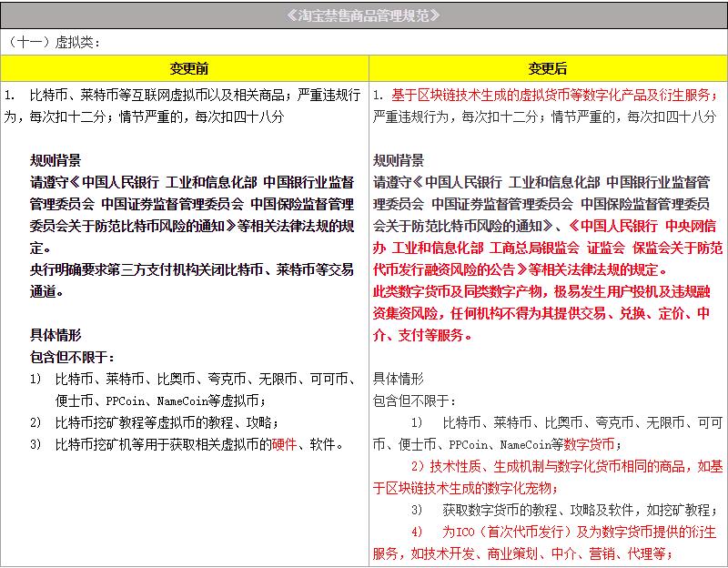Click 规则背景 heading in the 变更后 column
728x568 pixels.
click(x=399, y=160)
